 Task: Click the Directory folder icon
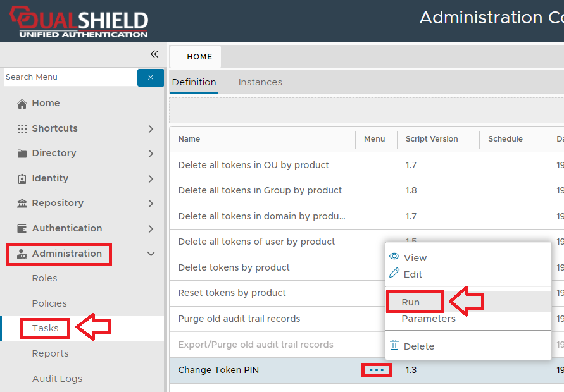click(22, 154)
